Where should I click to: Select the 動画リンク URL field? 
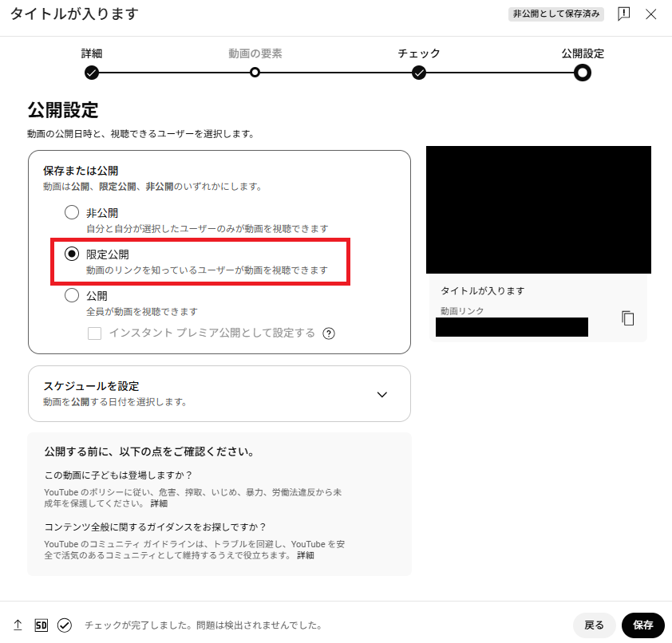pyautogui.click(x=511, y=327)
